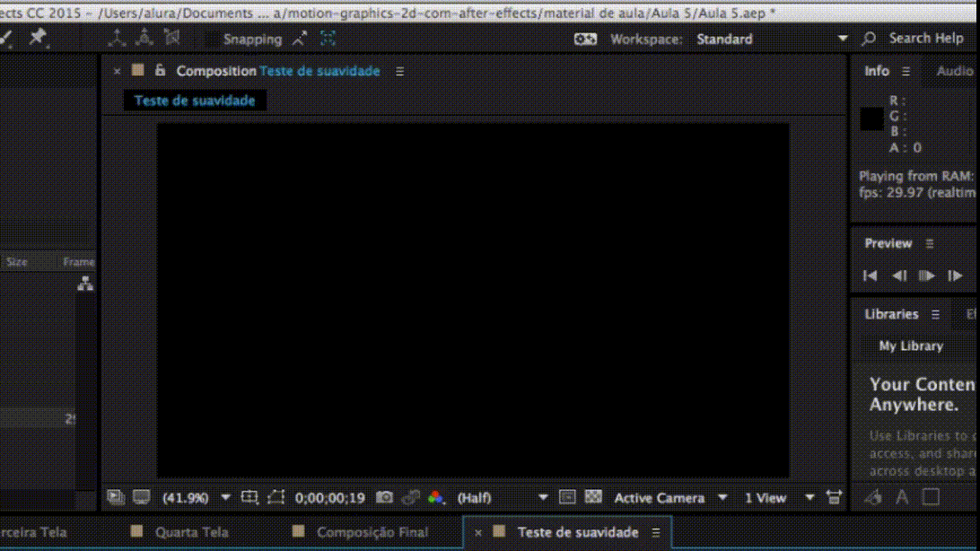
Task: Step to the previous frame in Preview
Action: point(898,275)
